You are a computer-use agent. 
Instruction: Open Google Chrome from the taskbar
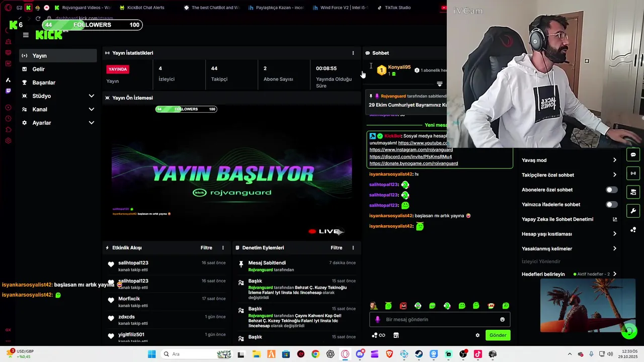pyautogui.click(x=315, y=354)
